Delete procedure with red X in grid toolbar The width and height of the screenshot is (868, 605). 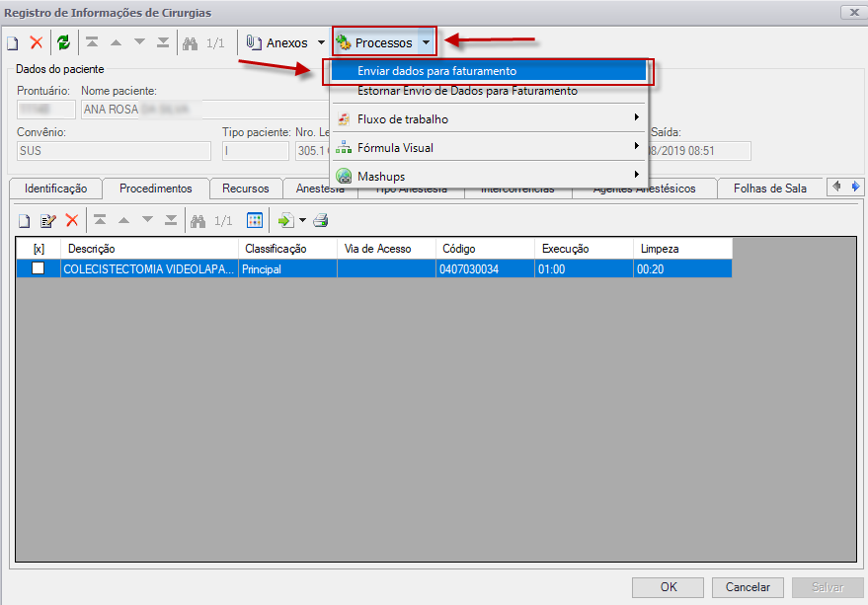tap(72, 221)
